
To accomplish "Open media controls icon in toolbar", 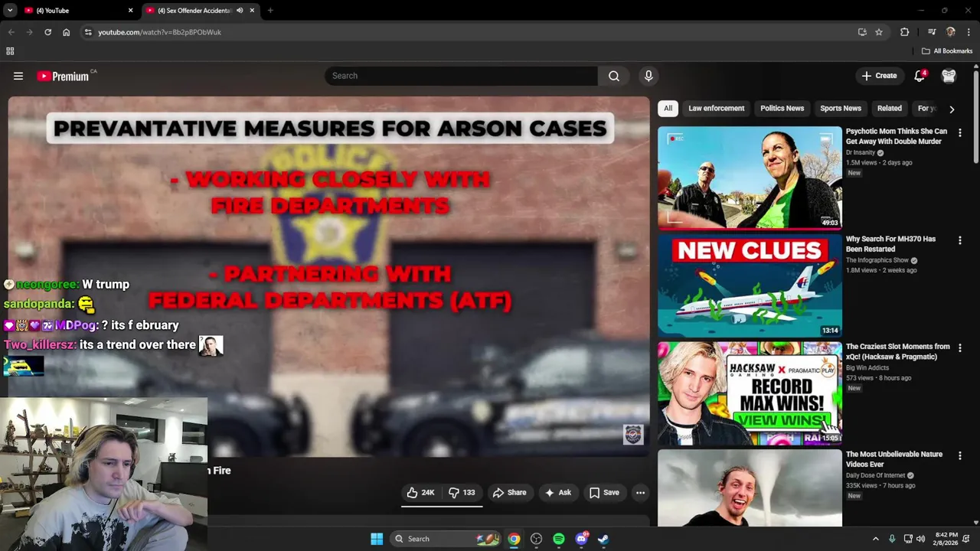I will click(x=932, y=32).
